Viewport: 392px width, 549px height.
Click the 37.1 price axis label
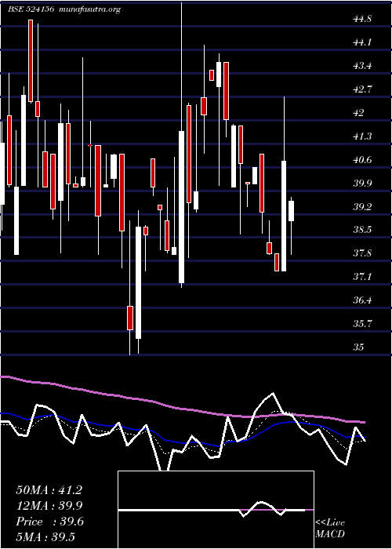pos(362,278)
